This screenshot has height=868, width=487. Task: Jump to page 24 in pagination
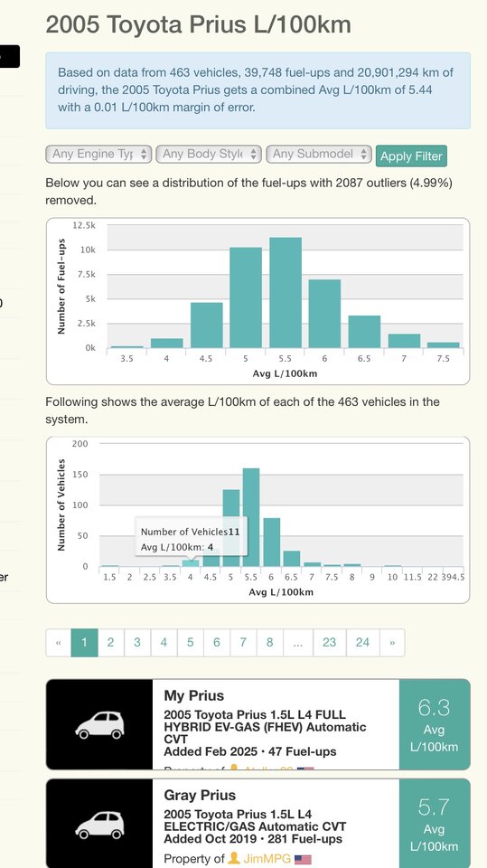[x=362, y=643]
